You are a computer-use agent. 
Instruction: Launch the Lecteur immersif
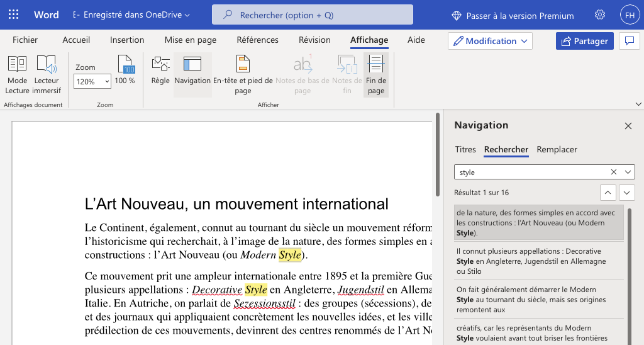(47, 75)
